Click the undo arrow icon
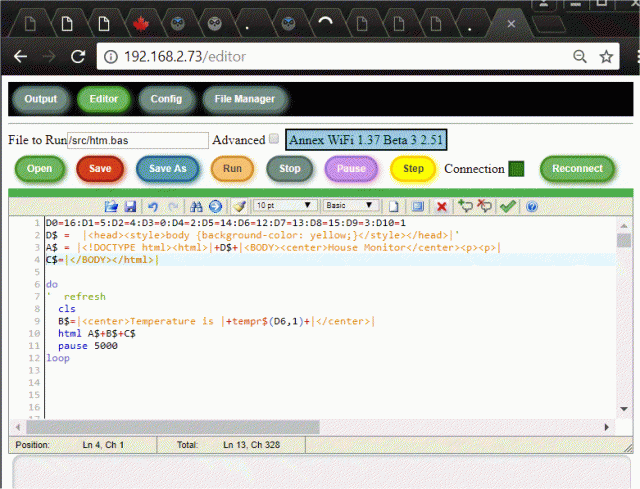 (x=152, y=206)
